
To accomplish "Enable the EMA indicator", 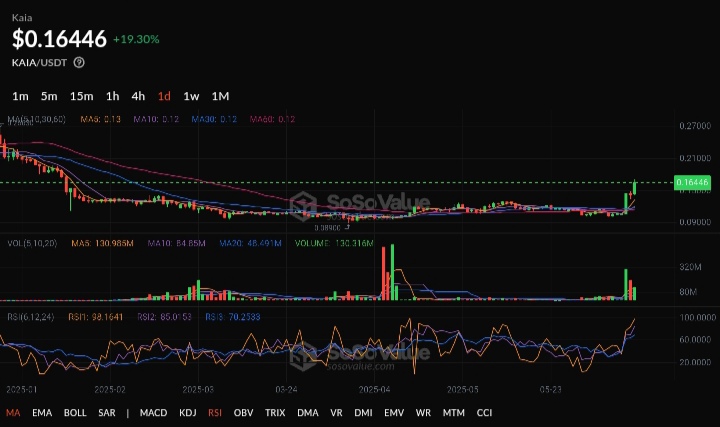I will click(x=41, y=412).
